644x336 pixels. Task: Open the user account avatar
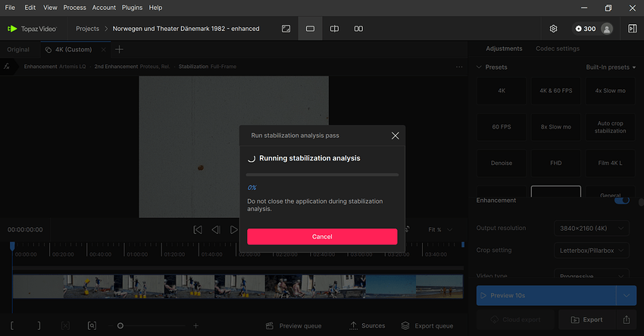coord(607,29)
